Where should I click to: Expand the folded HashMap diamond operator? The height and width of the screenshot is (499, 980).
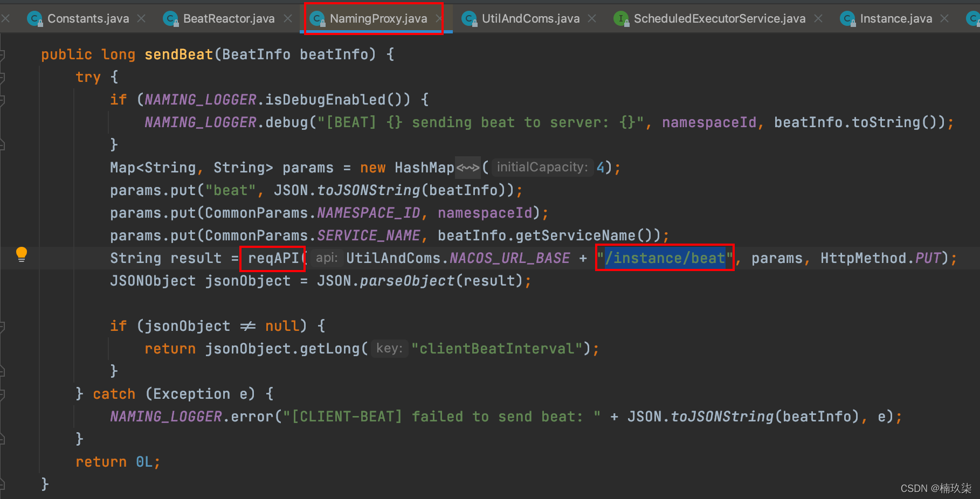(468, 168)
